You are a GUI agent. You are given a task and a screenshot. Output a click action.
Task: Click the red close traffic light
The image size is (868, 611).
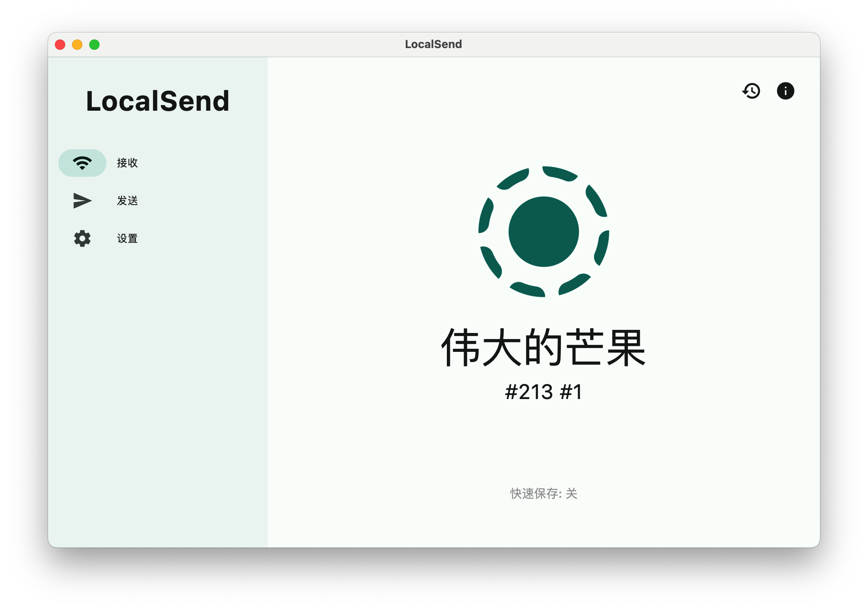60,44
